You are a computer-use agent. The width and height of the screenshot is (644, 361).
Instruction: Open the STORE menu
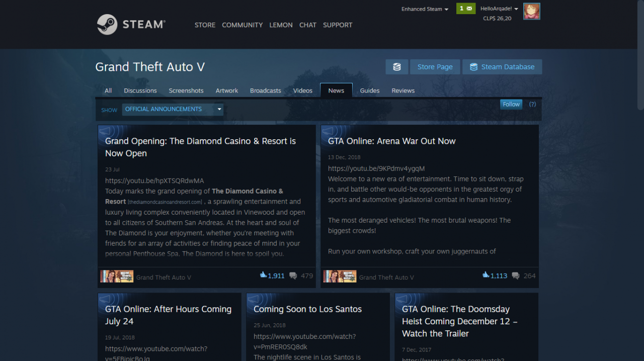pos(205,25)
